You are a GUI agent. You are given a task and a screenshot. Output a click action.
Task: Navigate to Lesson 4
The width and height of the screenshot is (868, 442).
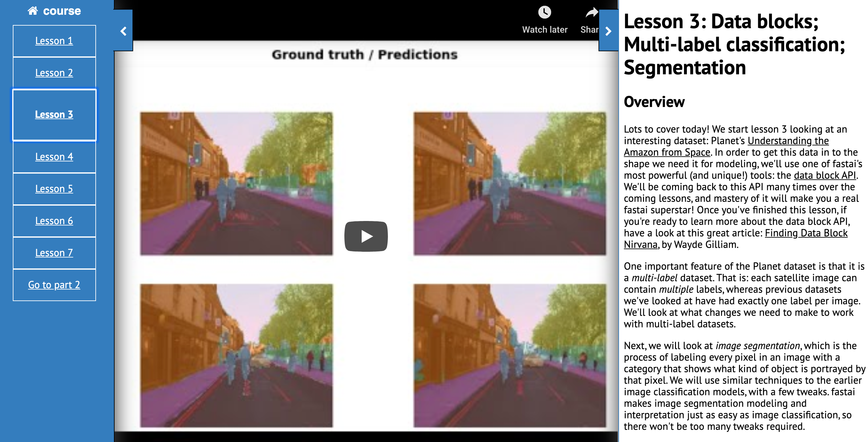coord(54,157)
